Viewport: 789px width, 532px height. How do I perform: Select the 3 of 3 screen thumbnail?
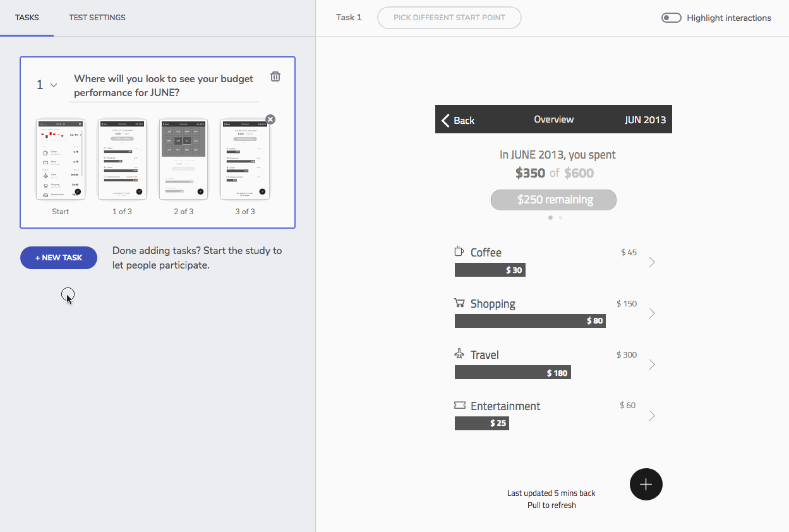click(245, 159)
